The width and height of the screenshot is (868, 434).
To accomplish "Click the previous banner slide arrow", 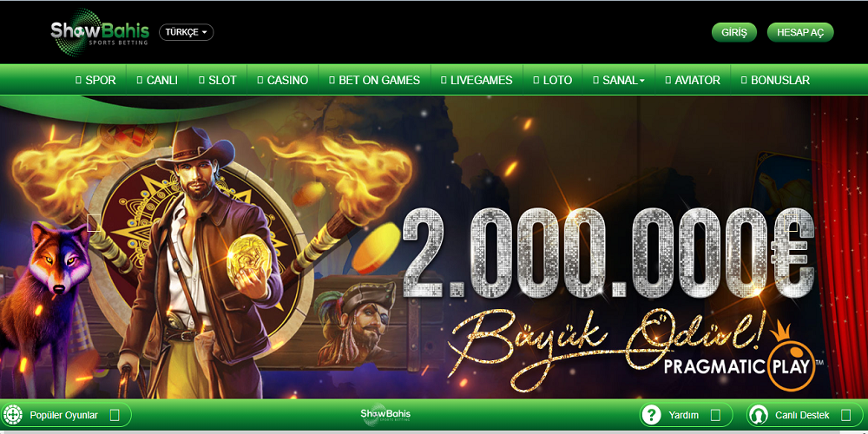I will 94,223.
